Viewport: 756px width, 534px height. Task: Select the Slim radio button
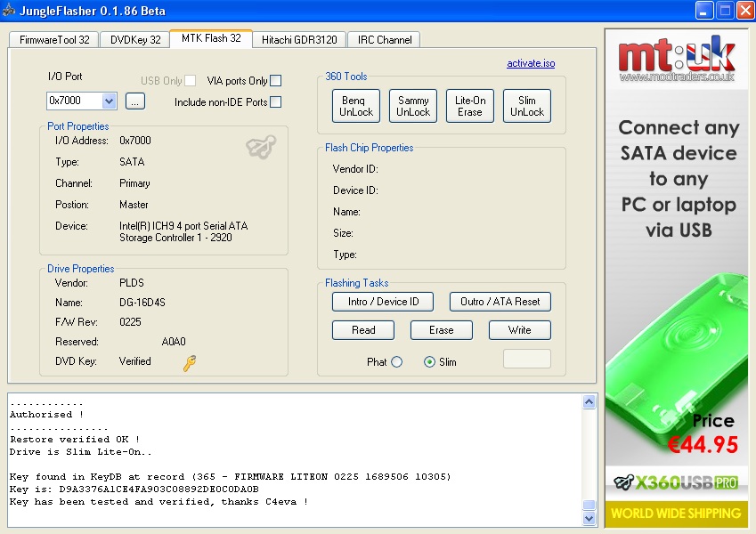(429, 362)
